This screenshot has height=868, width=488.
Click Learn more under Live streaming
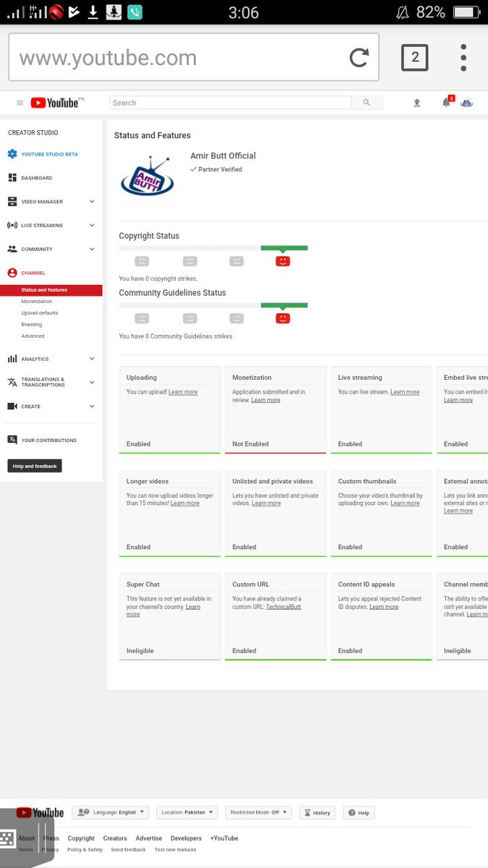405,392
